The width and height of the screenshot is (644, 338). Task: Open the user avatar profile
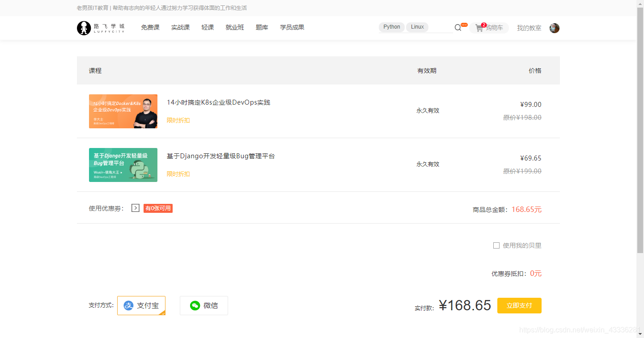pos(555,28)
